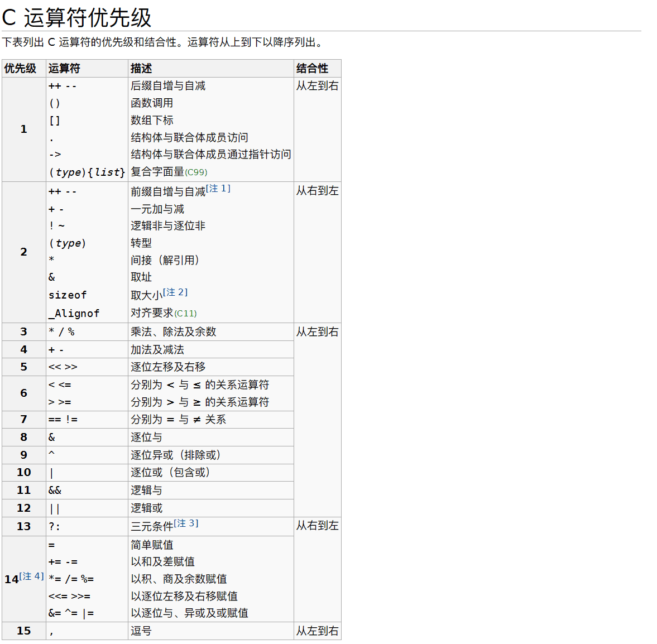Click the 逻辑或 description
This screenshot has width=657, height=644.
click(147, 508)
